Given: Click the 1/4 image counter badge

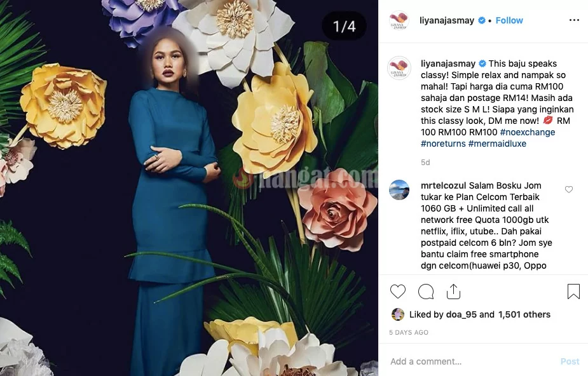Looking at the screenshot, I should pyautogui.click(x=345, y=26).
